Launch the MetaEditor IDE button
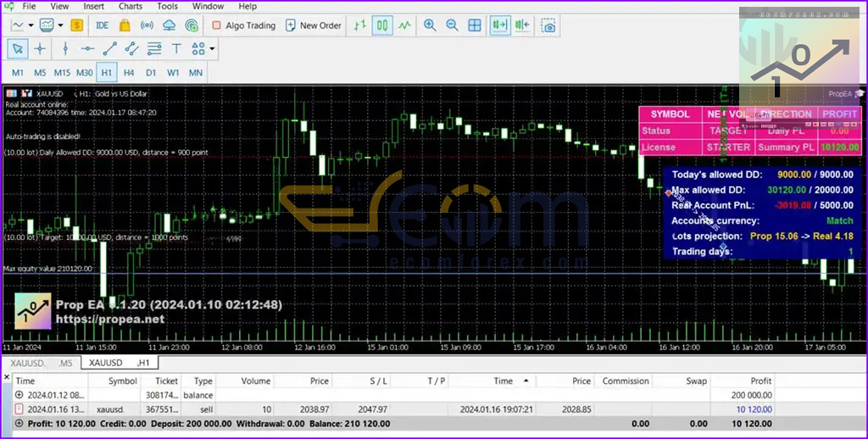 pyautogui.click(x=103, y=25)
